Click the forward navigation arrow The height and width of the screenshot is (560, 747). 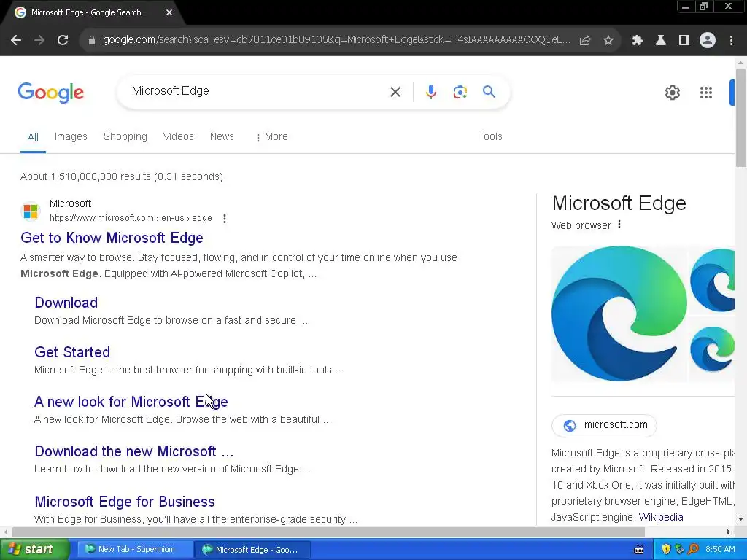(39, 40)
